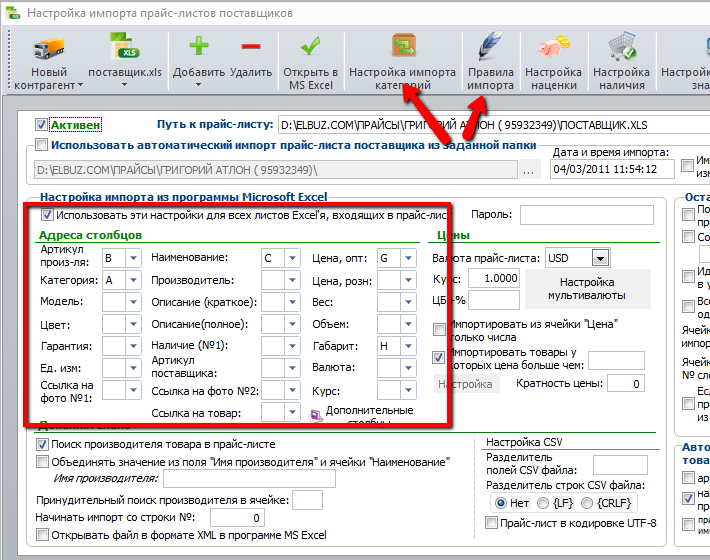Open the Ссылка на товар dropdown
The height and width of the screenshot is (560, 710).
coord(292,412)
